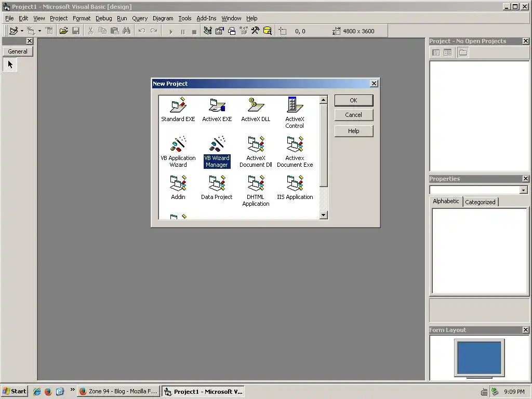This screenshot has width=532, height=399.
Task: Launch Firefox from the quick launch bar
Action: coord(48,391)
